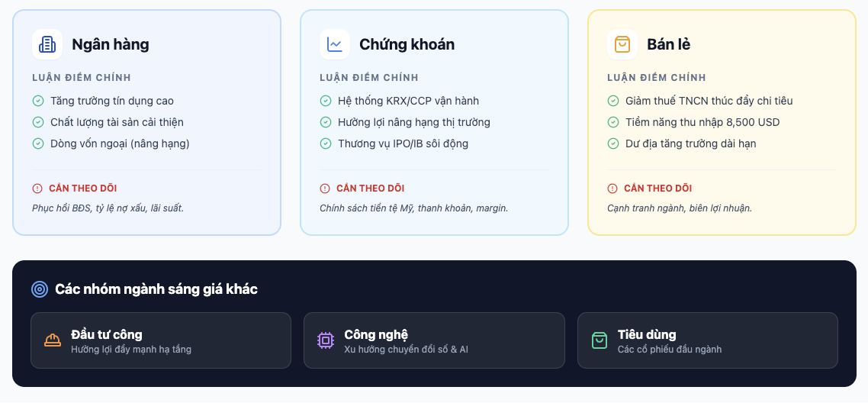Select the Chứng khoán card heading

407,44
